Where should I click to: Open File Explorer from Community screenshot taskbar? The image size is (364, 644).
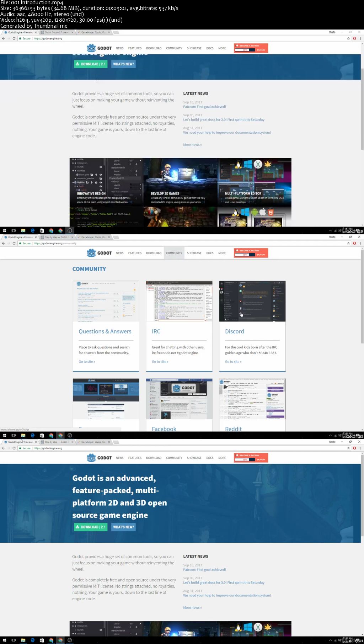click(x=23, y=435)
